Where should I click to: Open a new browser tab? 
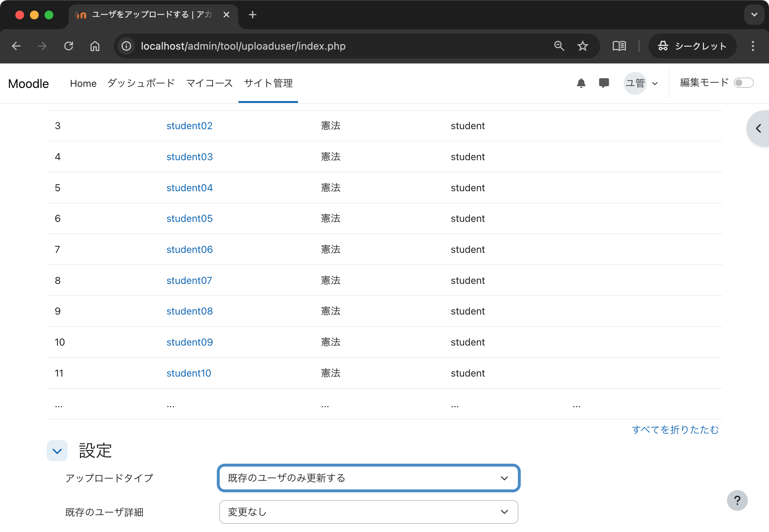click(252, 15)
